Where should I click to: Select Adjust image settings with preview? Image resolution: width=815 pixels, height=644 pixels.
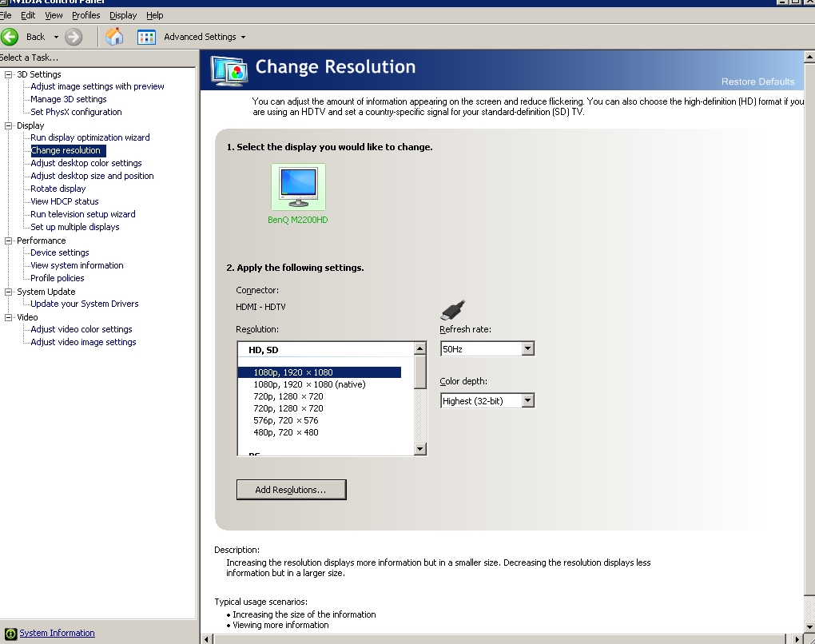97,86
